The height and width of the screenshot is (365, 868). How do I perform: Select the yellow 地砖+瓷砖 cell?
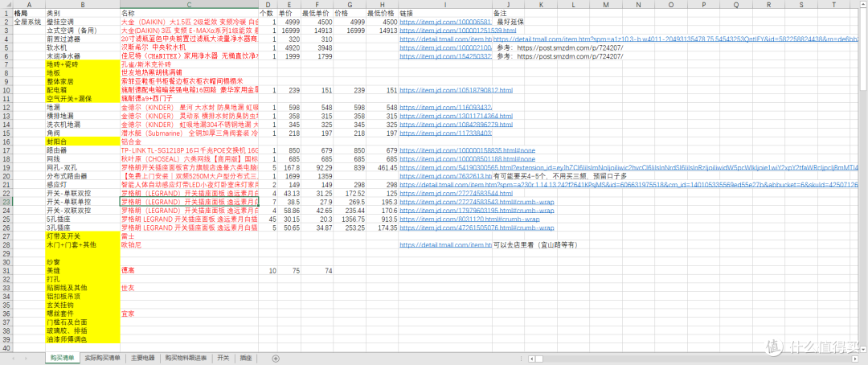[83, 64]
